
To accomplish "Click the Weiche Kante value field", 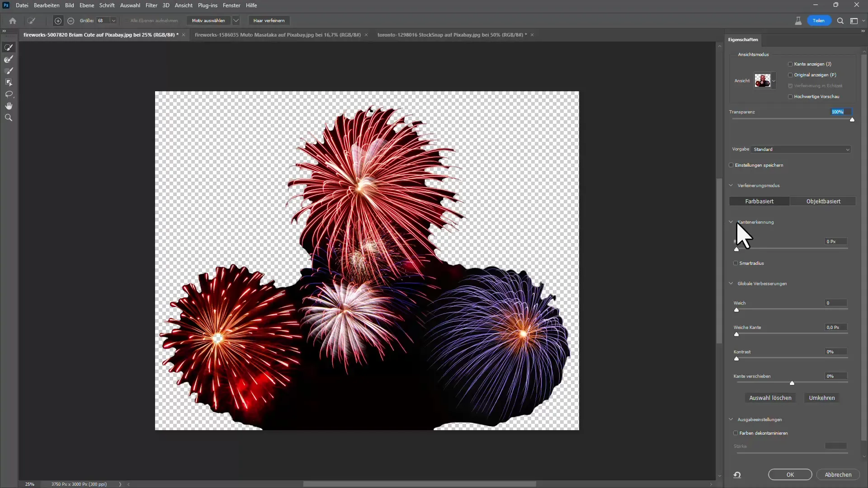I will [x=836, y=328].
